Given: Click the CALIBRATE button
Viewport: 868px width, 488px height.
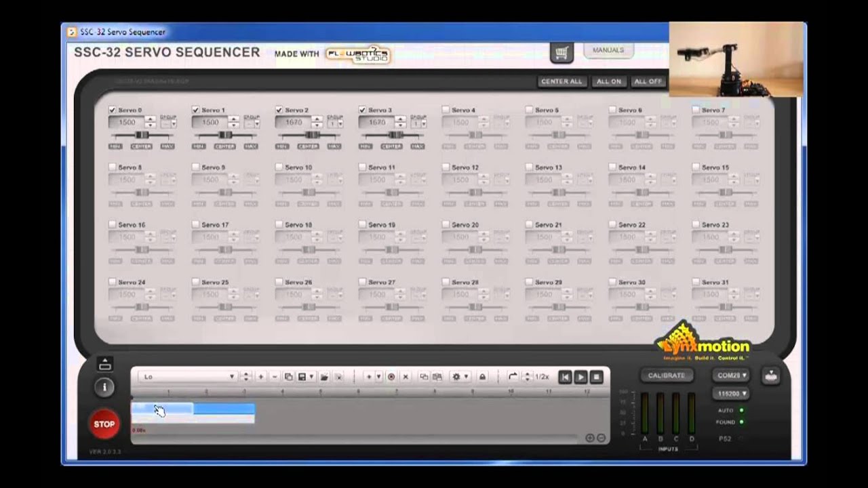Looking at the screenshot, I should [667, 375].
